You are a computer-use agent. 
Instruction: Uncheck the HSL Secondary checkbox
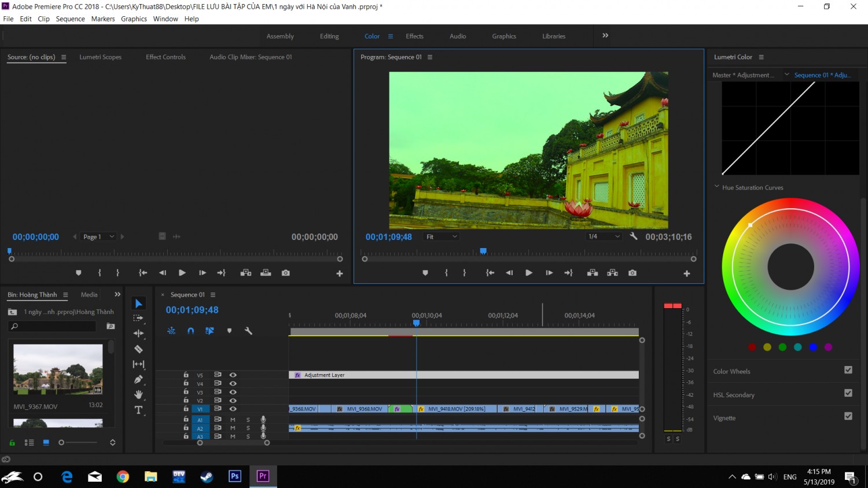848,393
